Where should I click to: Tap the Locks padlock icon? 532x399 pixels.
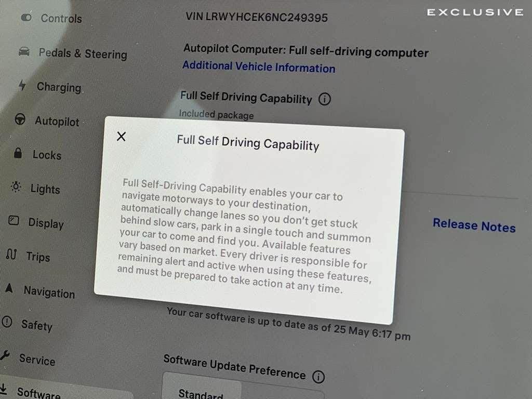[18, 153]
